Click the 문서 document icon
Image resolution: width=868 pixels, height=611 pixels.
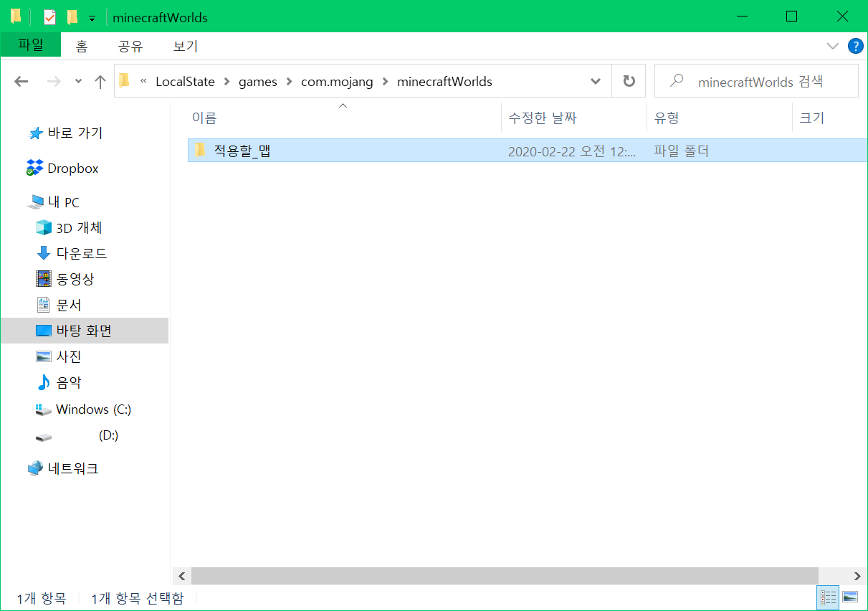44,305
